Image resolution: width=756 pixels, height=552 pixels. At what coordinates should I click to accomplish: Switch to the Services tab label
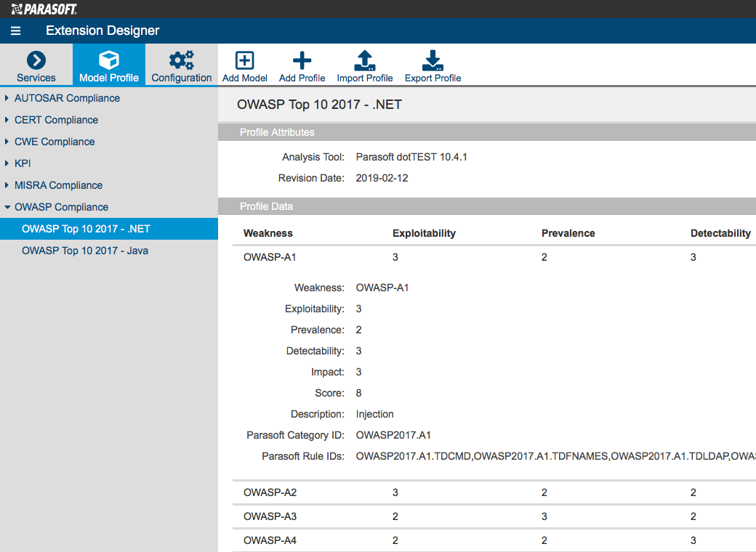tap(36, 78)
